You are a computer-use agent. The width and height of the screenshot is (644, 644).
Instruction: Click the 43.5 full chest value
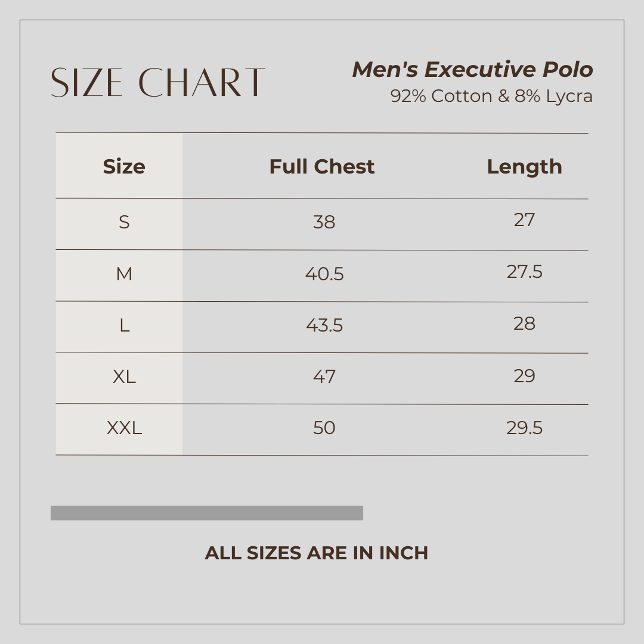324,326
